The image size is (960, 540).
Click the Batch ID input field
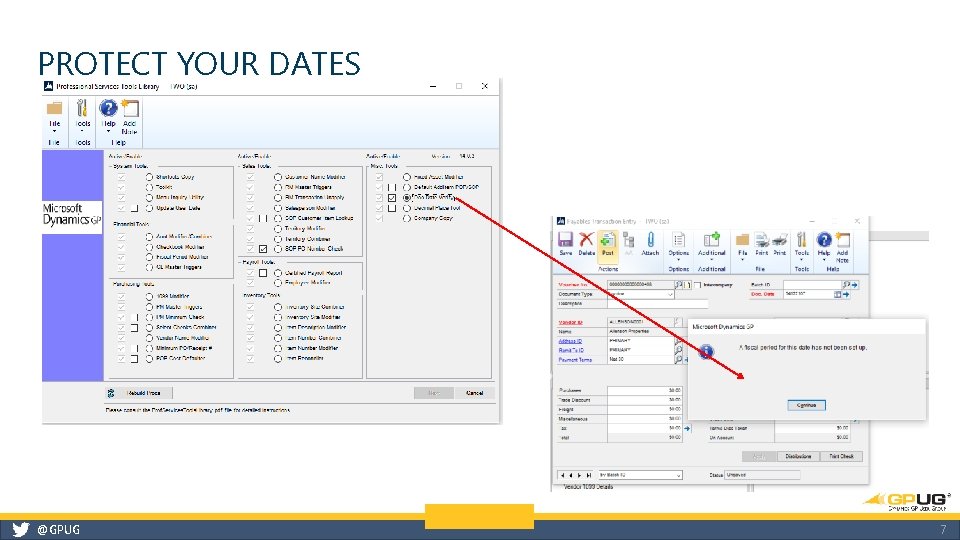click(812, 285)
